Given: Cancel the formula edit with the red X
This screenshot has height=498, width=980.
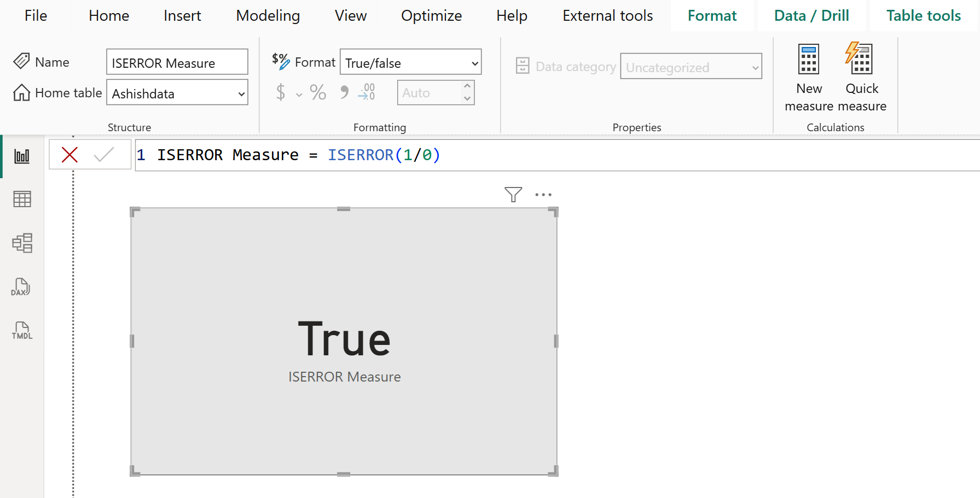Looking at the screenshot, I should click(x=69, y=155).
